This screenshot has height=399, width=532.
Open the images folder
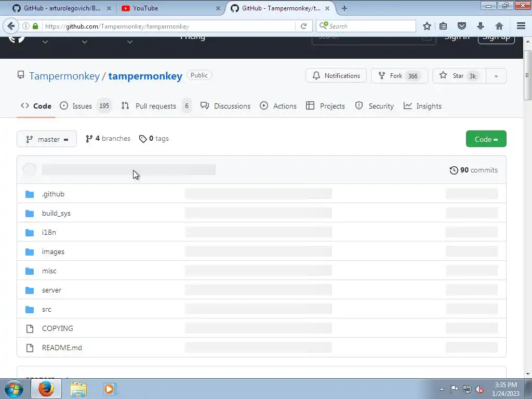click(x=53, y=252)
